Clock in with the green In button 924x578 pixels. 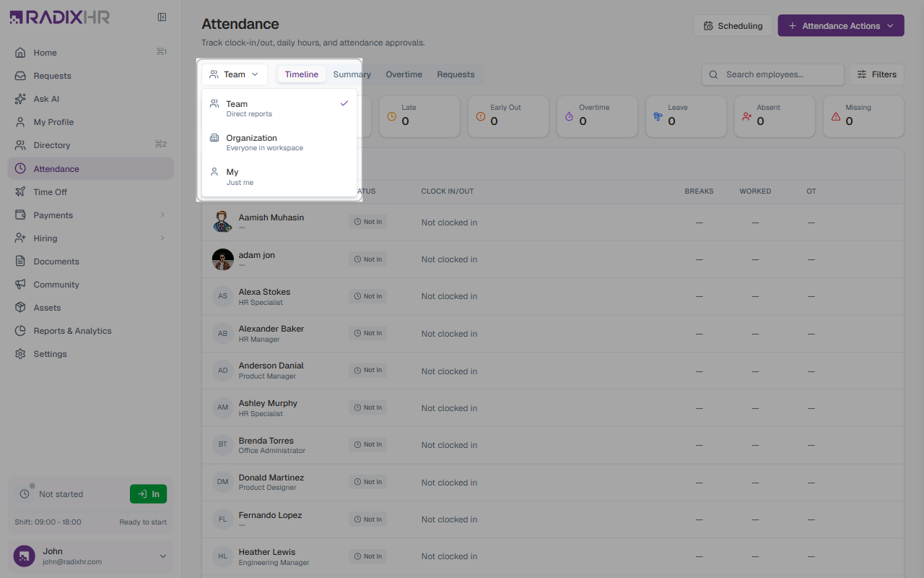(x=148, y=494)
